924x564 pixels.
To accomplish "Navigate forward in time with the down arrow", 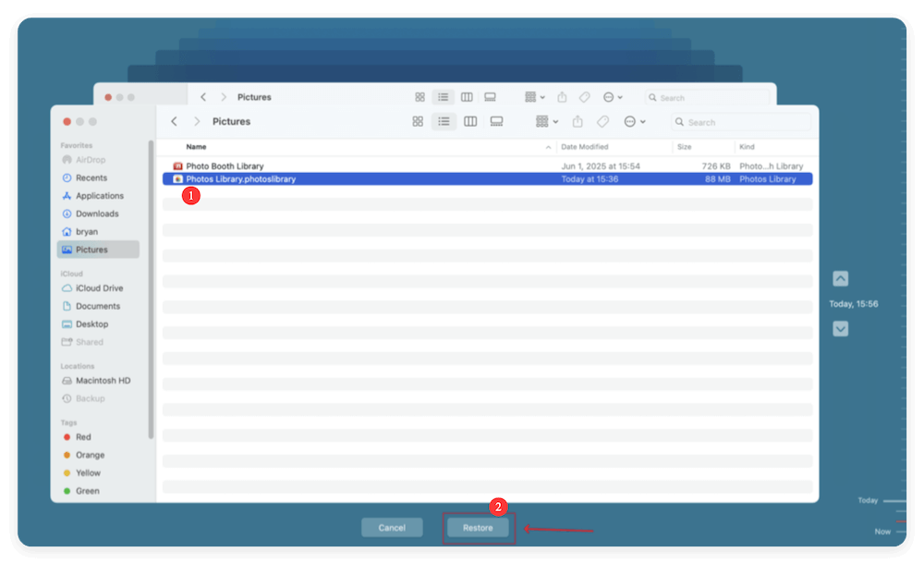I will pos(840,328).
